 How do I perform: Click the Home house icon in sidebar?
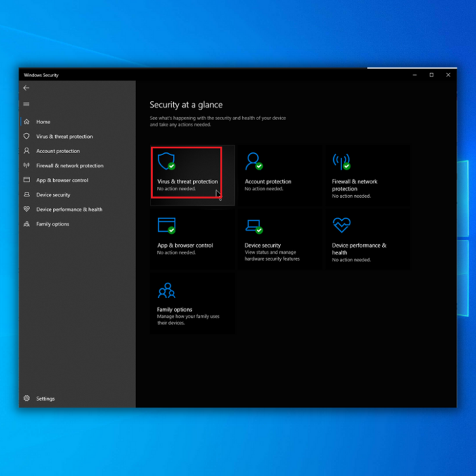[27, 122]
